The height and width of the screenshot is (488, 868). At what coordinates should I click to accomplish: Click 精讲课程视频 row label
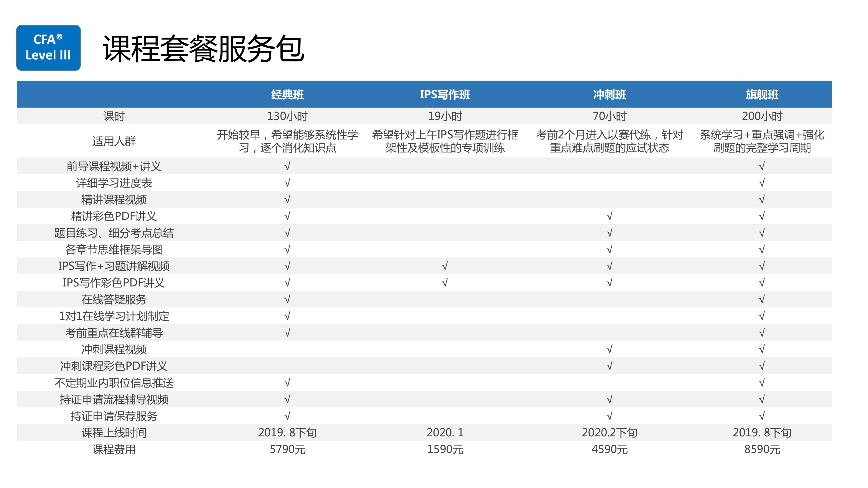coord(114,199)
